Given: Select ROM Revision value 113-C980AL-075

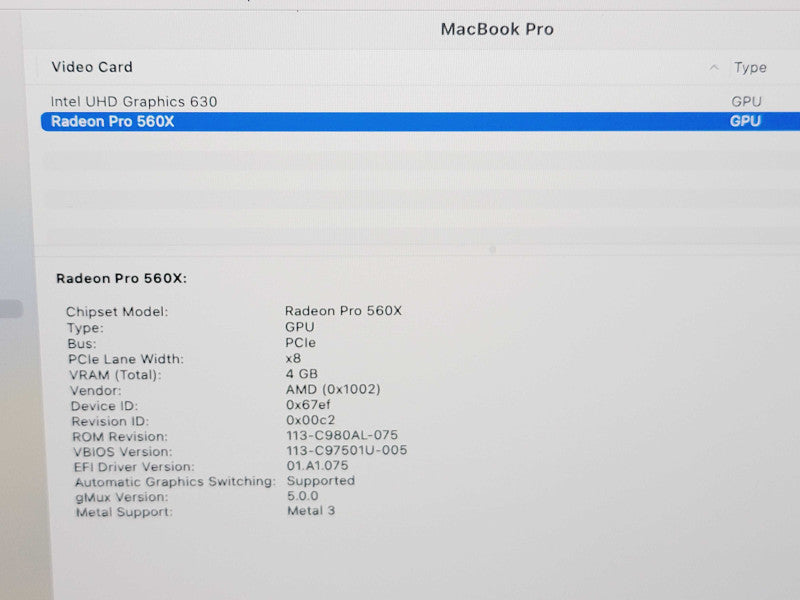Looking at the screenshot, I should click(342, 435).
